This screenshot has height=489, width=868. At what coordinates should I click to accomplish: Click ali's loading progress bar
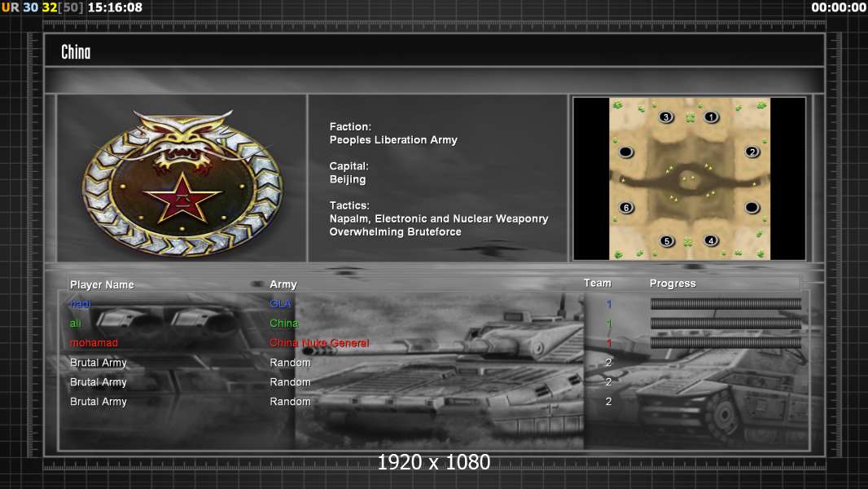coord(726,324)
